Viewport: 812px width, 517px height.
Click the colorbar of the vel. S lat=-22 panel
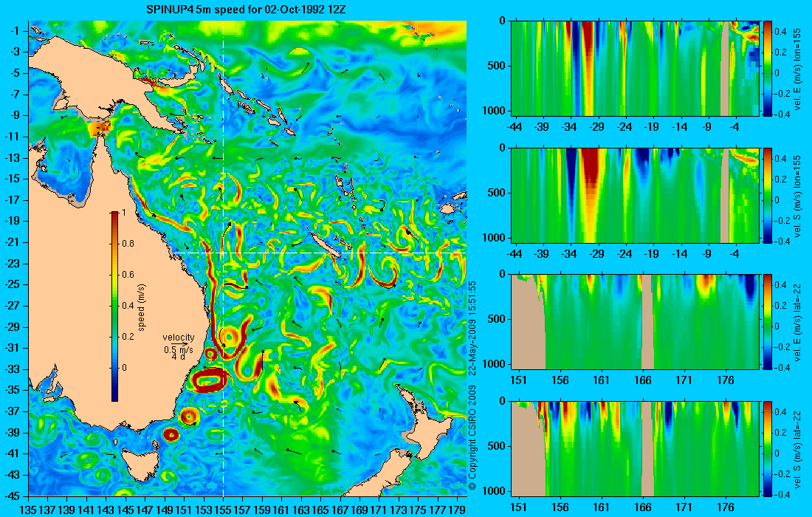point(768,448)
